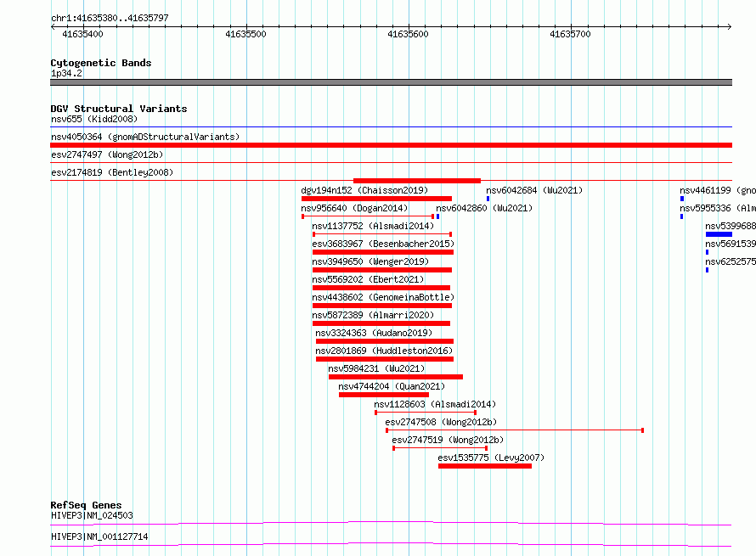This screenshot has width=756, height=556.
Task: Open the HIVEP3|NM_024503 gene label
Action: [92, 515]
